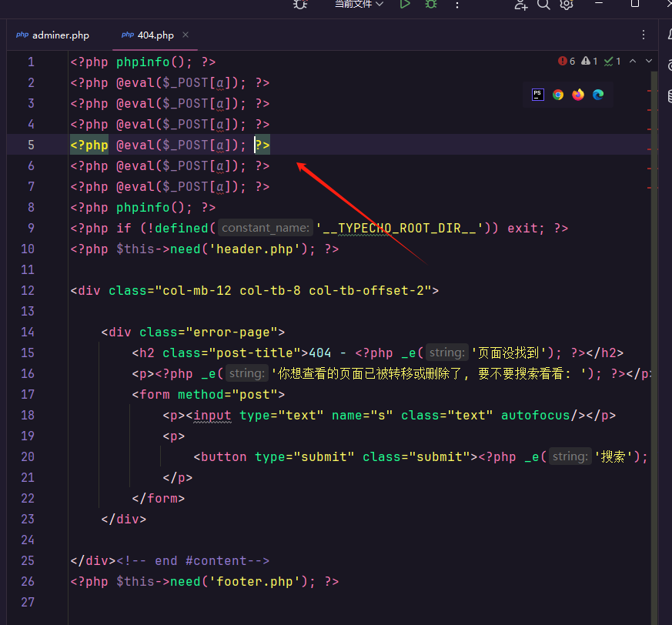Viewport: 672px width, 625px height.
Task: Jump to previous highlighted error arrow
Action: [633, 62]
